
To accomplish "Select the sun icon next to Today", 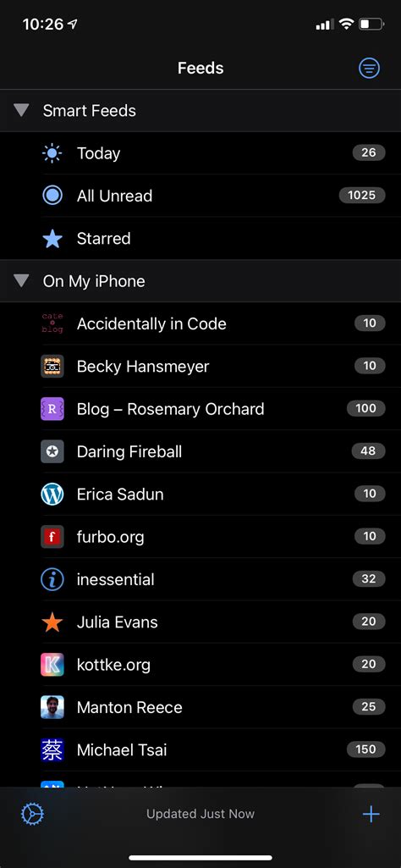I will coord(52,152).
